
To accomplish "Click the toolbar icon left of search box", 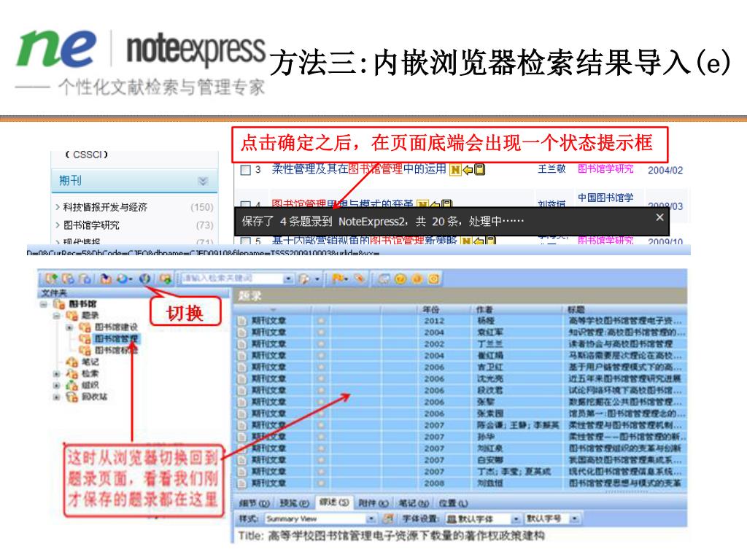I will tap(166, 279).
